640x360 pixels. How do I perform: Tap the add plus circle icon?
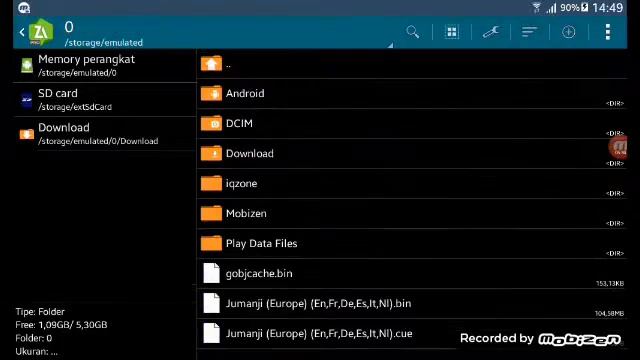click(x=568, y=32)
